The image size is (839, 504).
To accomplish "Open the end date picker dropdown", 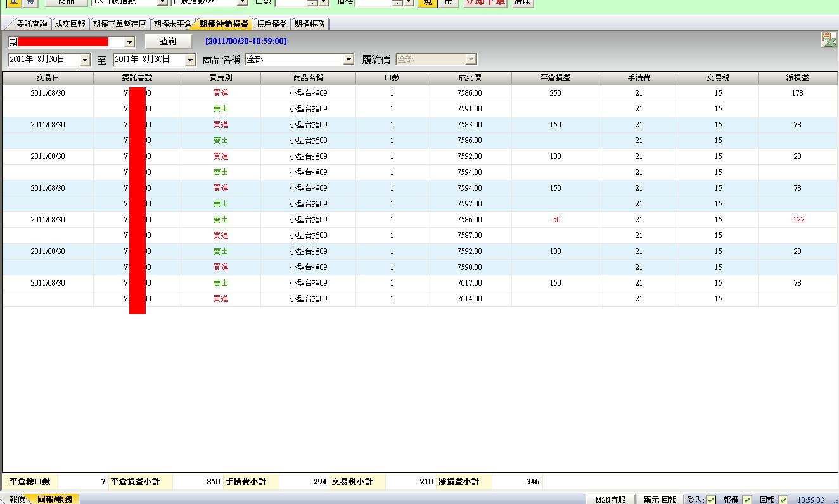I will coord(190,60).
